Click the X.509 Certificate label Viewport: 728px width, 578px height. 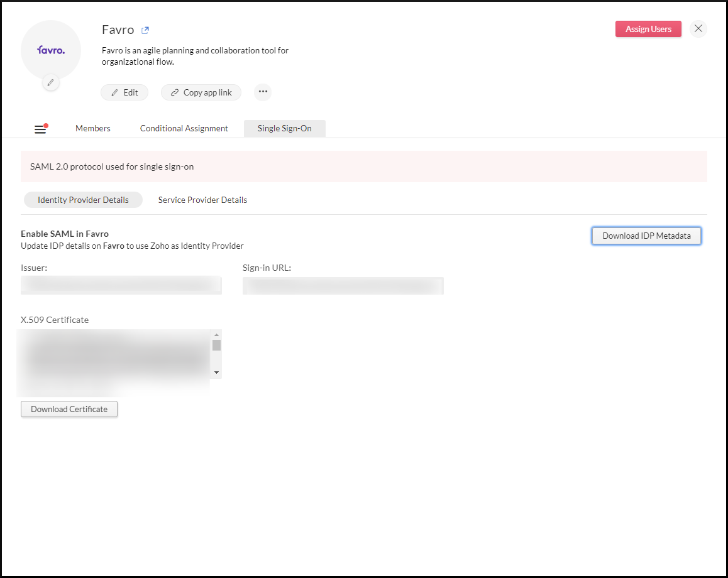click(55, 320)
